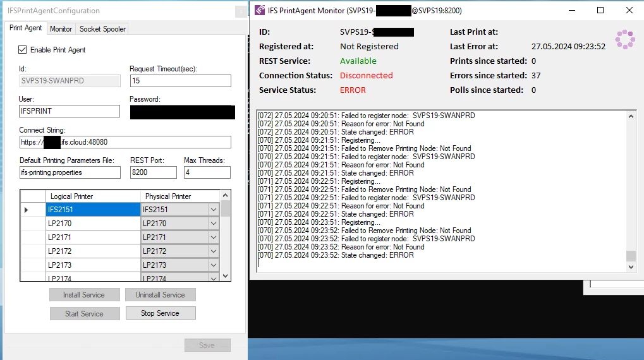Open the LP2170 physical printer dropdown
This screenshot has height=360, width=644.
click(214, 224)
